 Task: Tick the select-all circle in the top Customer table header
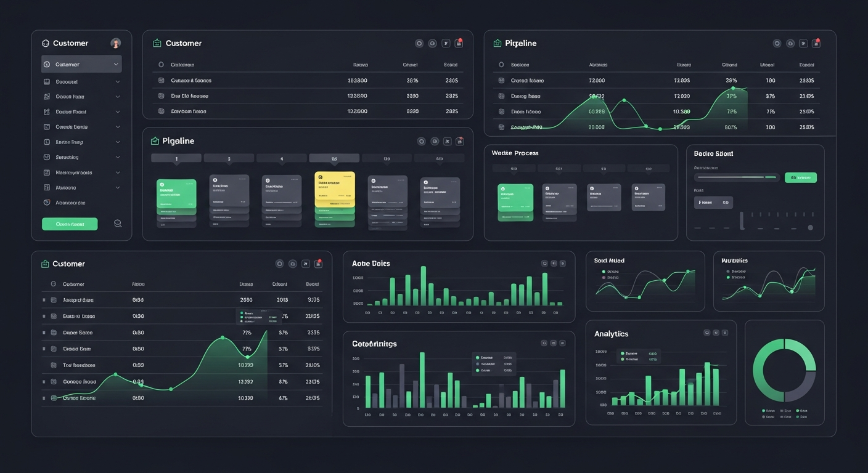tap(161, 64)
